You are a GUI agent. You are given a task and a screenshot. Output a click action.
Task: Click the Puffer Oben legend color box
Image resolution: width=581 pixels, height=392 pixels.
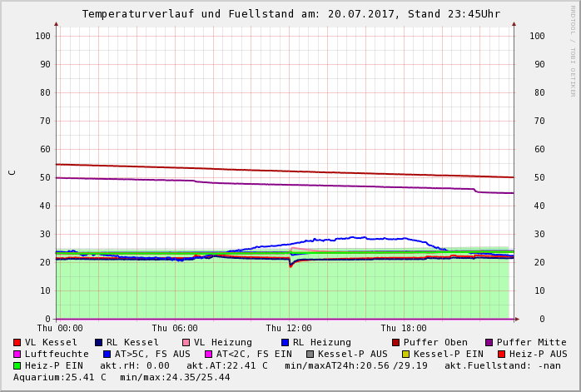pos(395,343)
